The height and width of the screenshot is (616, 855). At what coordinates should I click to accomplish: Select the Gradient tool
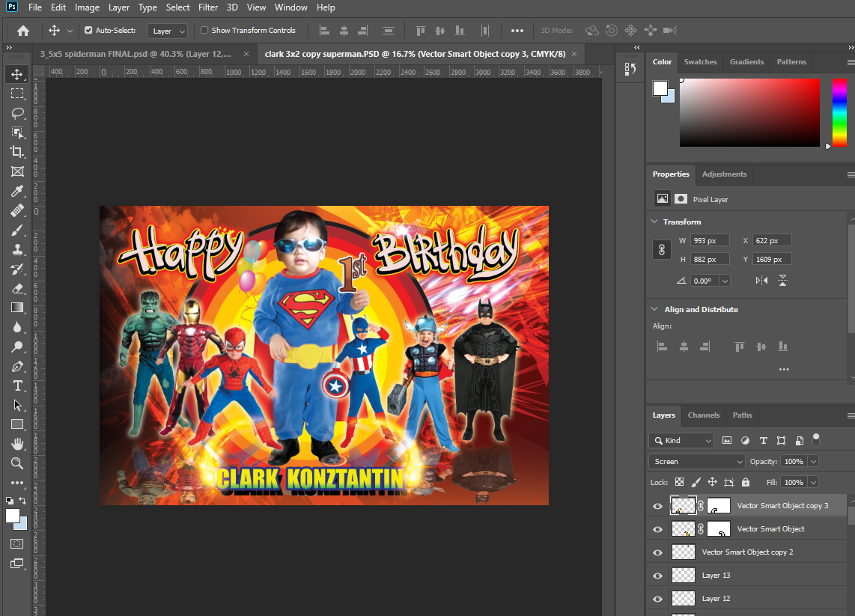tap(17, 307)
